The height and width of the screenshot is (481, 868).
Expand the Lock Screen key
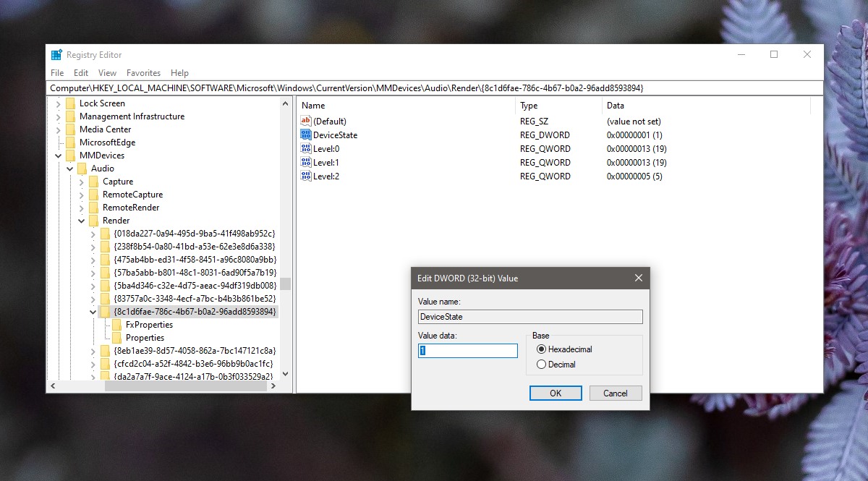[x=58, y=103]
